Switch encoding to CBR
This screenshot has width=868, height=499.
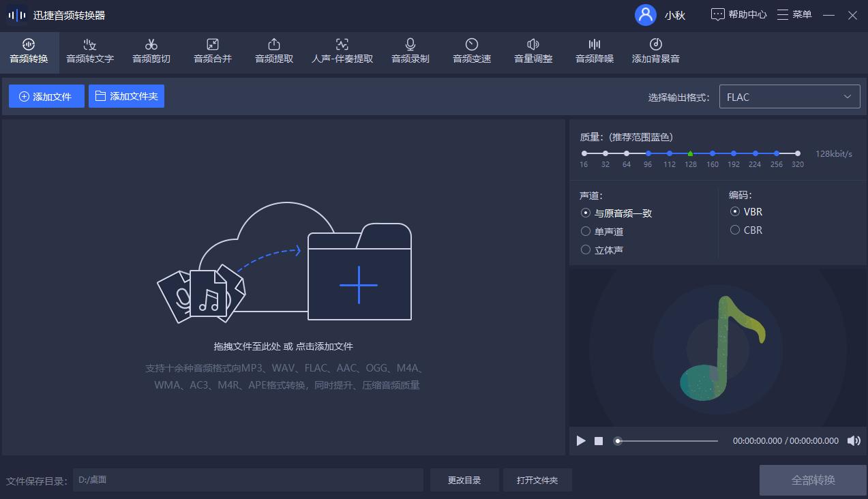[x=735, y=230]
